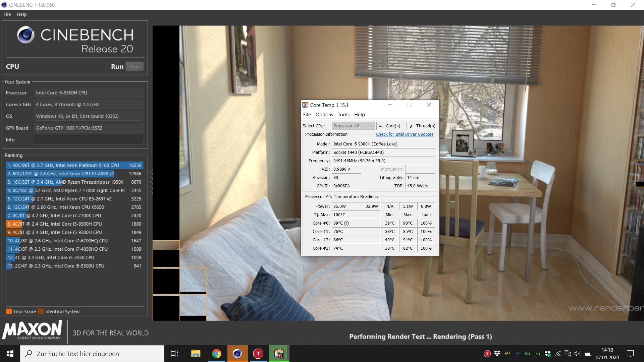This screenshot has height=362, width=644.
Task: Open Google Chrome from the taskbar
Action: coord(217,354)
